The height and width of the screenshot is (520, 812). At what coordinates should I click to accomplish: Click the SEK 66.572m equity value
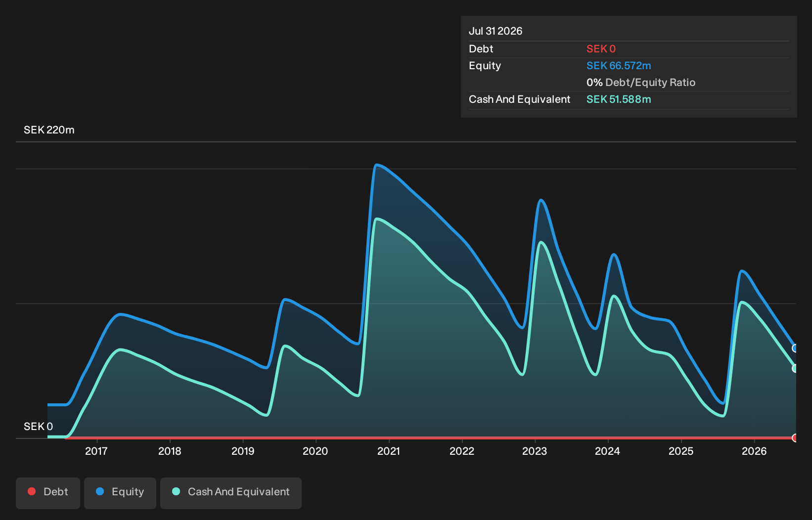pyautogui.click(x=619, y=66)
